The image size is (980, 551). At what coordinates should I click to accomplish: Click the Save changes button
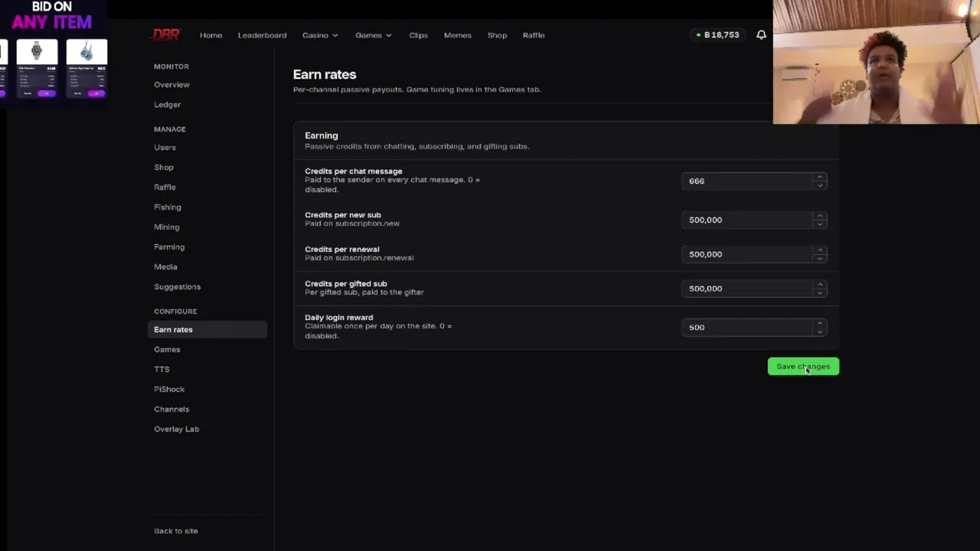[x=803, y=367]
